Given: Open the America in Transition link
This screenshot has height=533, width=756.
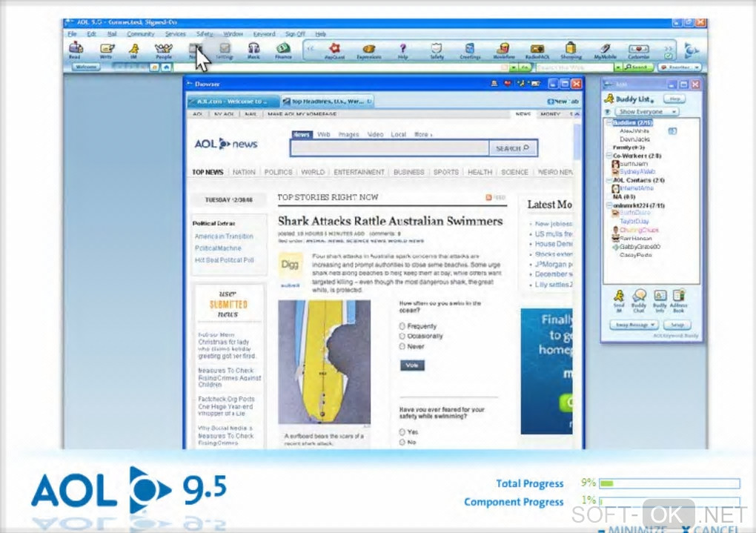Looking at the screenshot, I should [224, 236].
